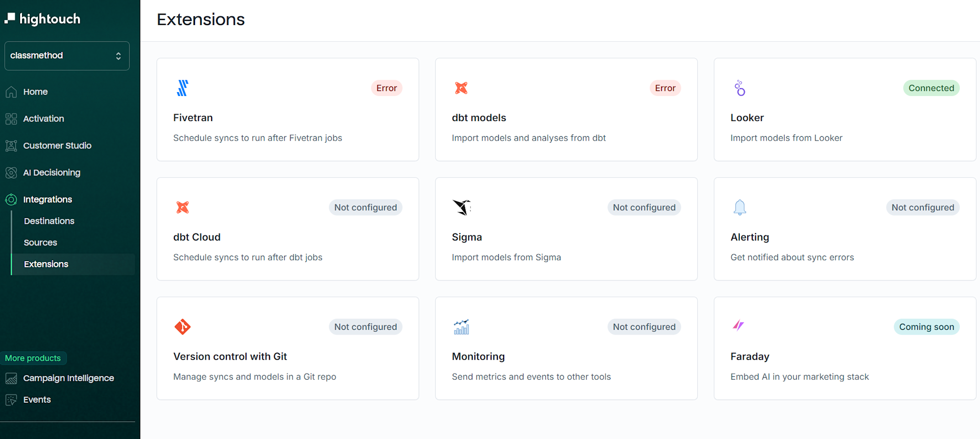Image resolution: width=980 pixels, height=439 pixels.
Task: Click the Error badge on dbt models
Action: [x=665, y=88]
